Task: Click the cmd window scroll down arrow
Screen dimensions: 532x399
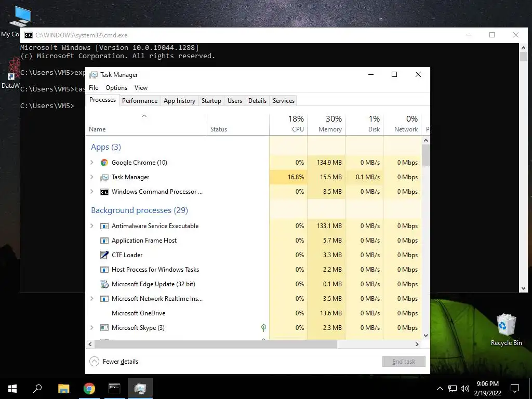Action: (523, 288)
